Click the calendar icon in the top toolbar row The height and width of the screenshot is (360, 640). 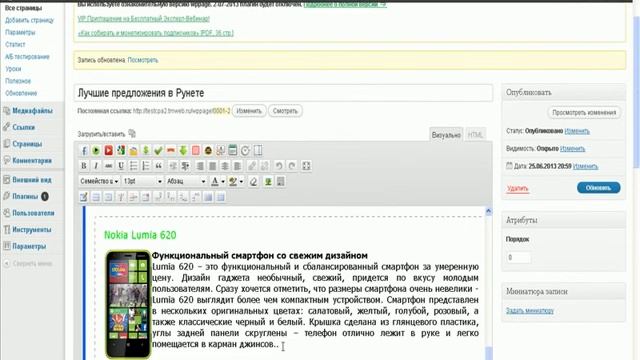pos(233,151)
